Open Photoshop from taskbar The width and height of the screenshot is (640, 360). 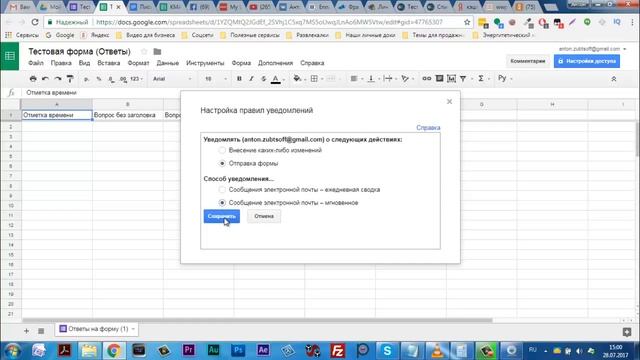238,350
